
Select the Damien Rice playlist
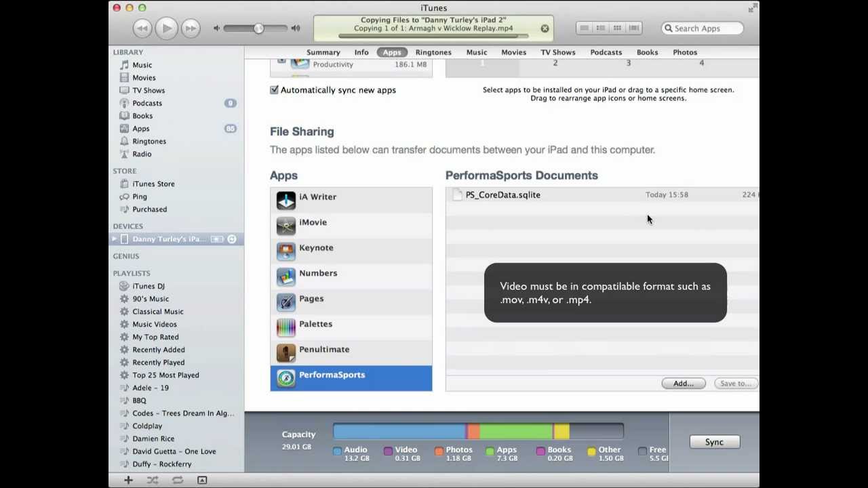[153, 439]
